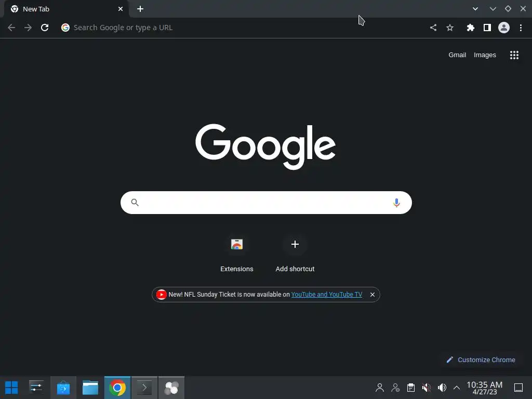
Task: Start voice search with microphone icon
Action: [396, 203]
